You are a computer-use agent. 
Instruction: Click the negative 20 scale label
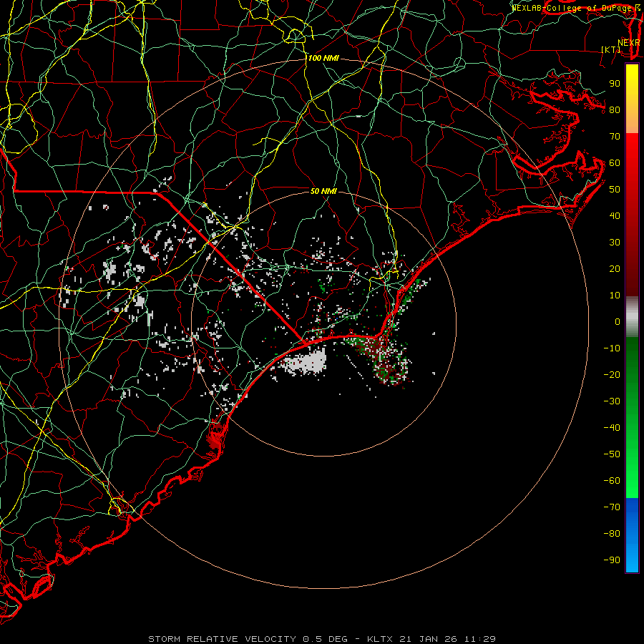(612, 375)
